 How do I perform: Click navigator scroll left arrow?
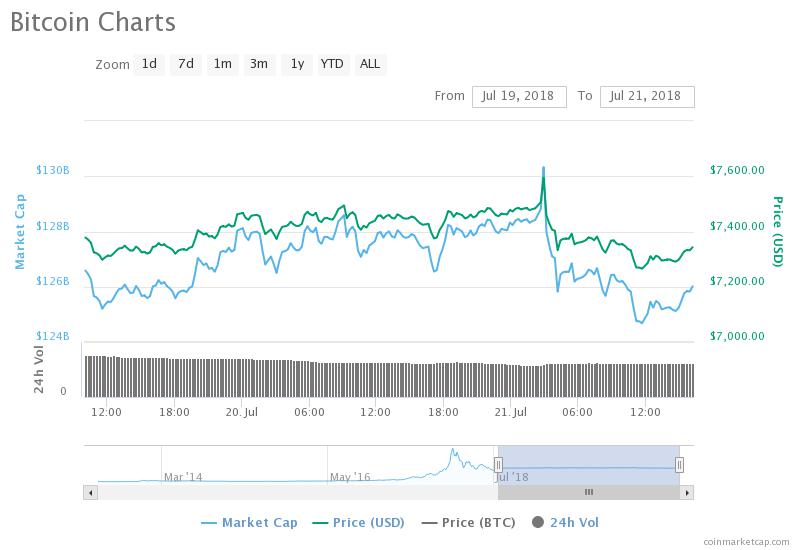pyautogui.click(x=90, y=492)
